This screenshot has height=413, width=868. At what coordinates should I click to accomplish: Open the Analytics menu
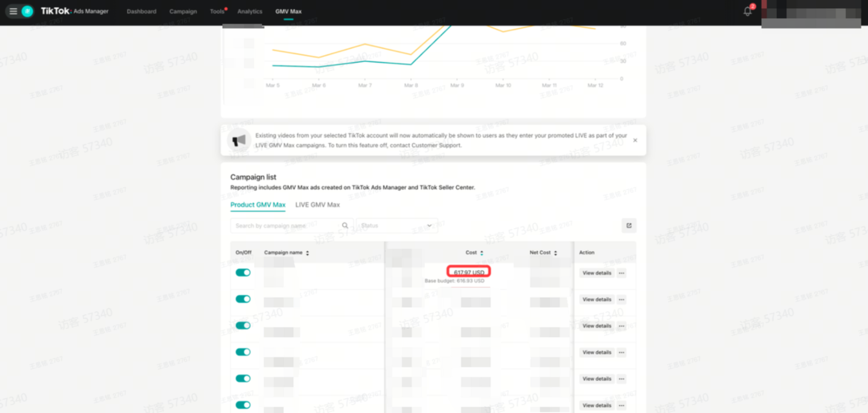(250, 11)
